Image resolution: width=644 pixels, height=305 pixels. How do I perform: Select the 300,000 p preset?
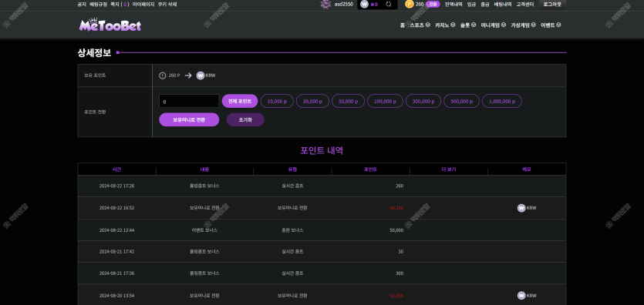coord(423,101)
